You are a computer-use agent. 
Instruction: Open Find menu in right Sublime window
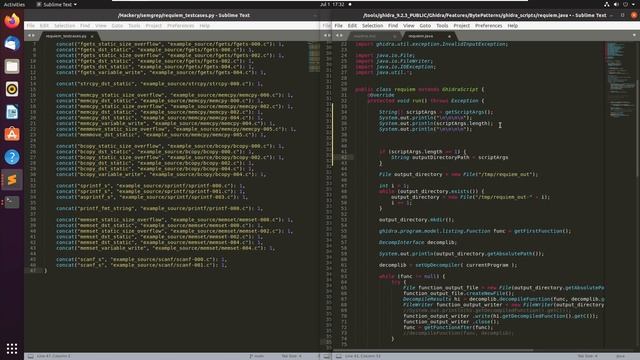pyautogui.click(x=393, y=25)
